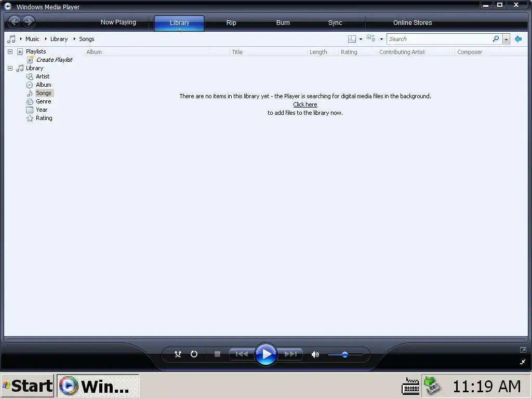Click the Songs note icon in sidebar

pyautogui.click(x=30, y=94)
